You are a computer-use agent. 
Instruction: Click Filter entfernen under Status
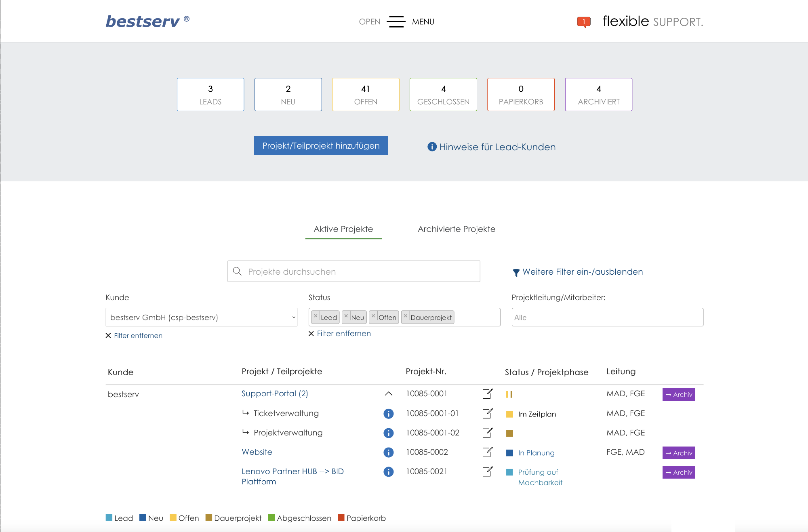click(x=344, y=334)
